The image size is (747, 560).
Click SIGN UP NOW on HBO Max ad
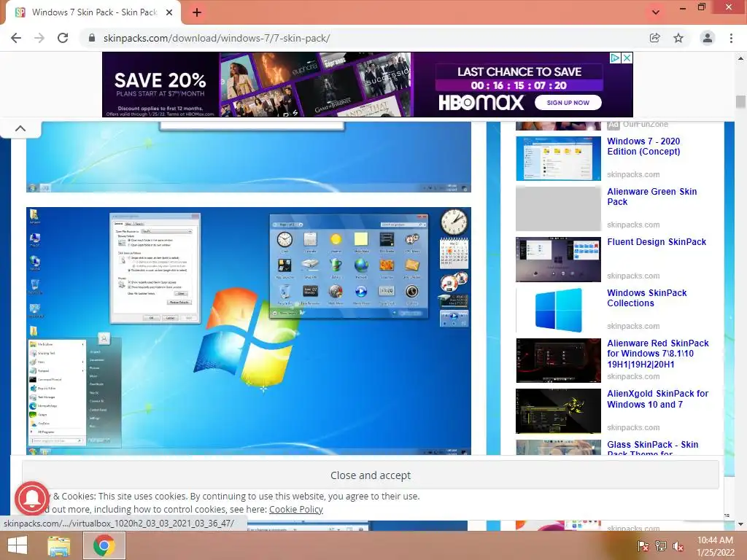pos(568,102)
